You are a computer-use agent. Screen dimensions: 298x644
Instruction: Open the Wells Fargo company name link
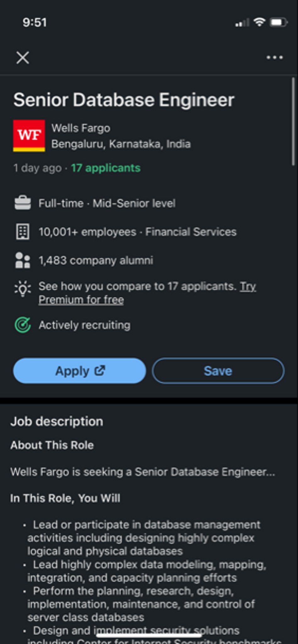tap(81, 128)
